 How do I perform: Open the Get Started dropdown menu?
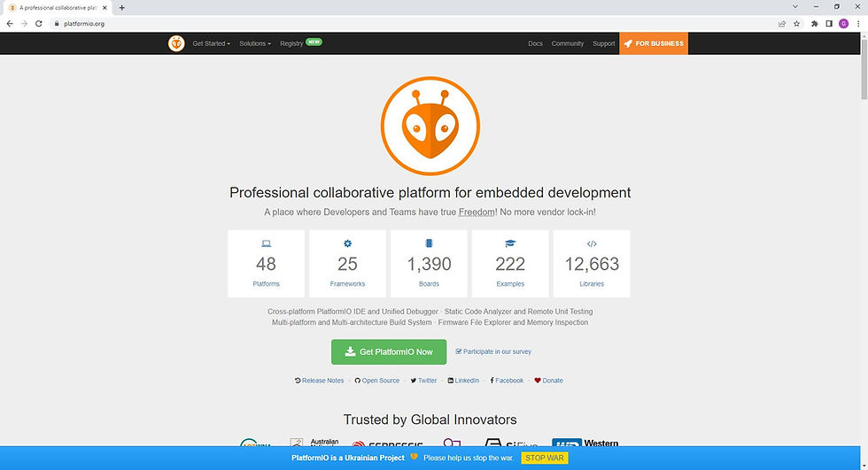click(212, 43)
